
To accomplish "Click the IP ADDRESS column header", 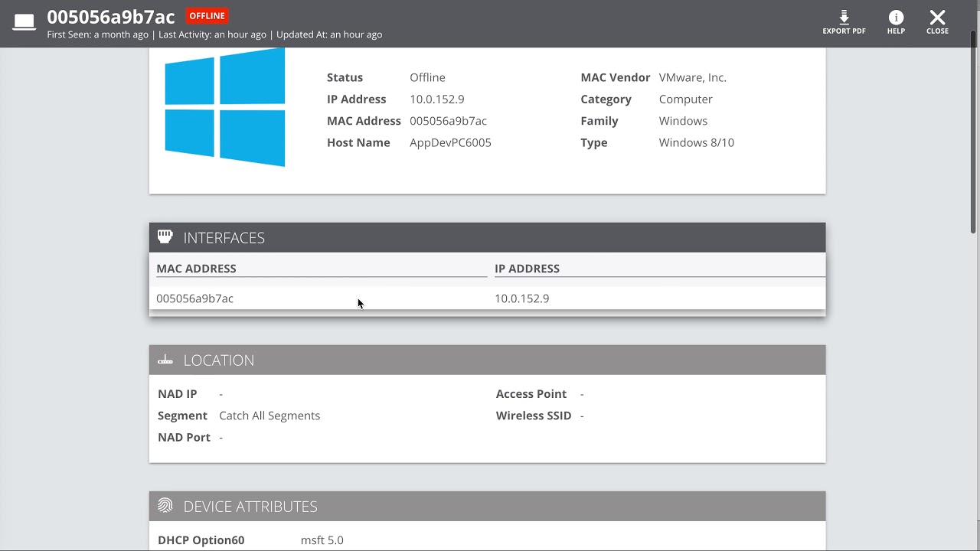I will click(527, 269).
